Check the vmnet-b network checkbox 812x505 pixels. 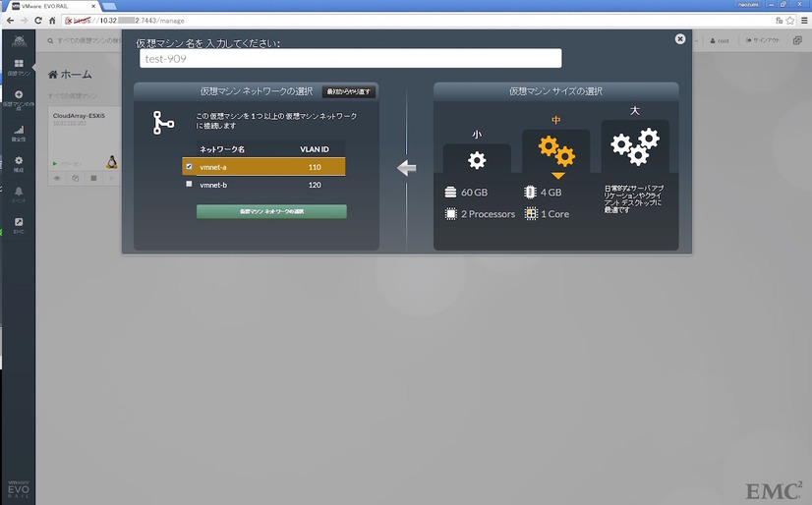click(189, 184)
